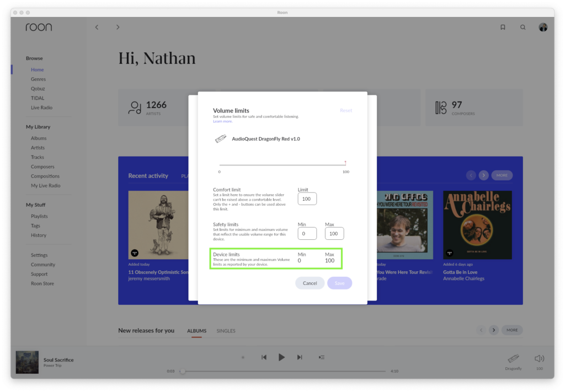The image size is (565, 392).
Task: Click Save in Volume limits dialog
Action: pos(339,283)
